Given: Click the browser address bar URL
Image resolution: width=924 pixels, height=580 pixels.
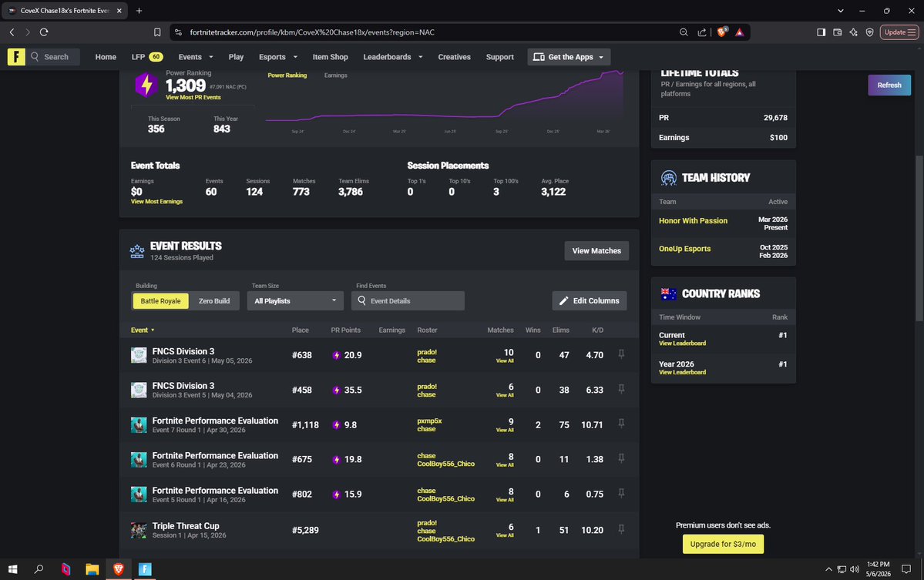Looking at the screenshot, I should coord(312,32).
